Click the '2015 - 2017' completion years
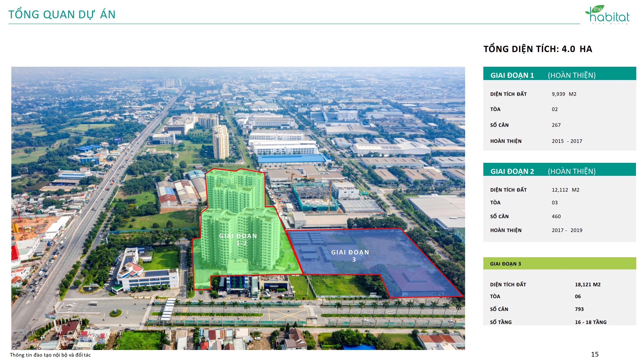Screen dimensions: 644x363 tap(567, 141)
